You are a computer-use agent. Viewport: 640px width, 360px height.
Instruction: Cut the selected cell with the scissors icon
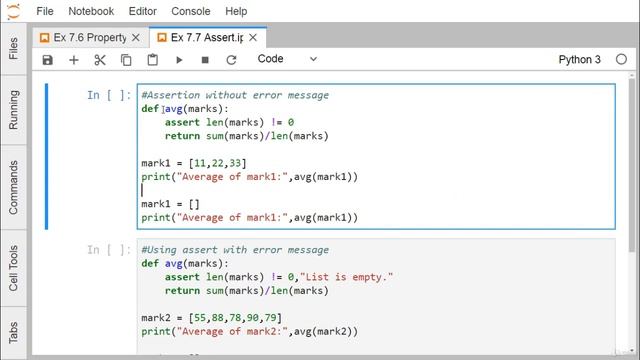[x=100, y=60]
